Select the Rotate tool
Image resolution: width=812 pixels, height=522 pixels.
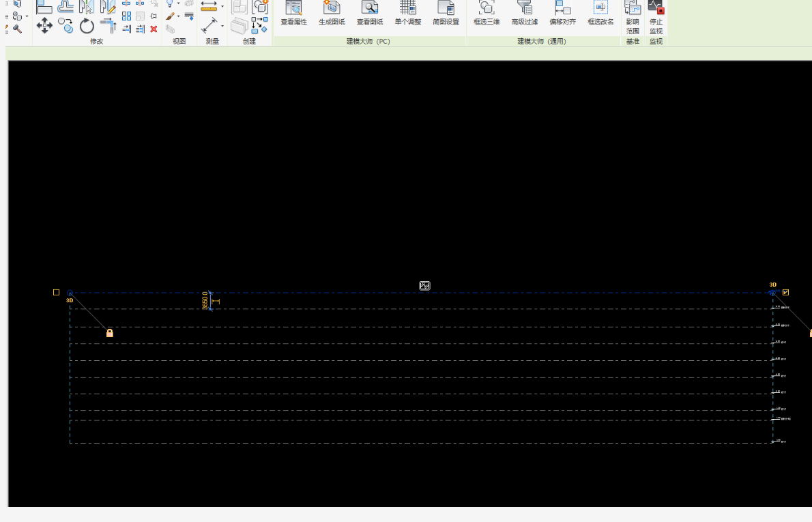87,26
